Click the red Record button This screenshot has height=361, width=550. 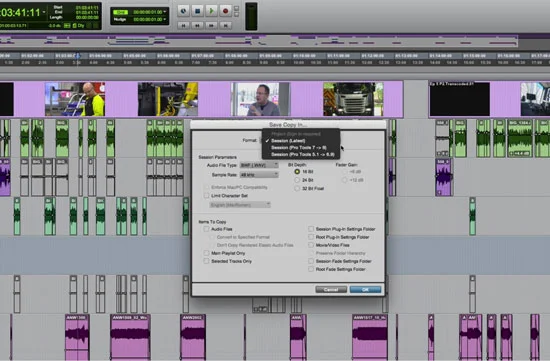pos(225,11)
